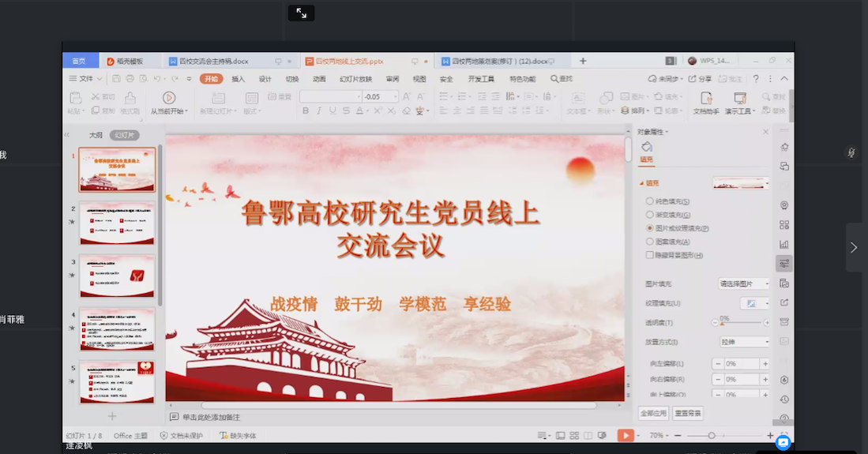The width and height of the screenshot is (868, 454).
Task: Click the 全部应用 apply to all button
Action: pyautogui.click(x=653, y=413)
